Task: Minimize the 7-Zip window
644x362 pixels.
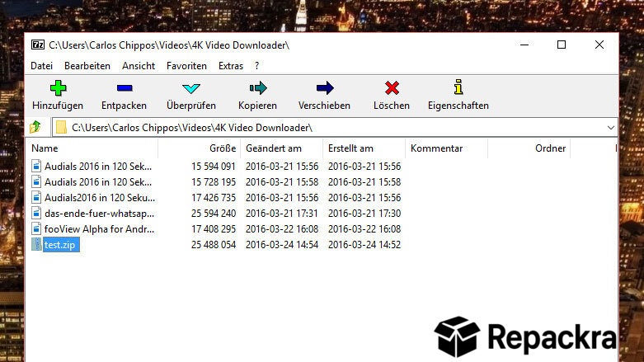Action: click(524, 45)
